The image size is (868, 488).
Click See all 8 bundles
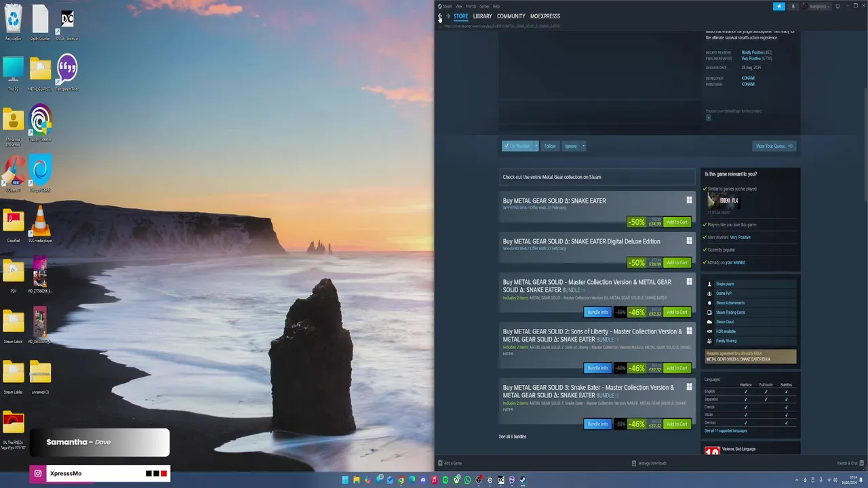[x=513, y=436]
